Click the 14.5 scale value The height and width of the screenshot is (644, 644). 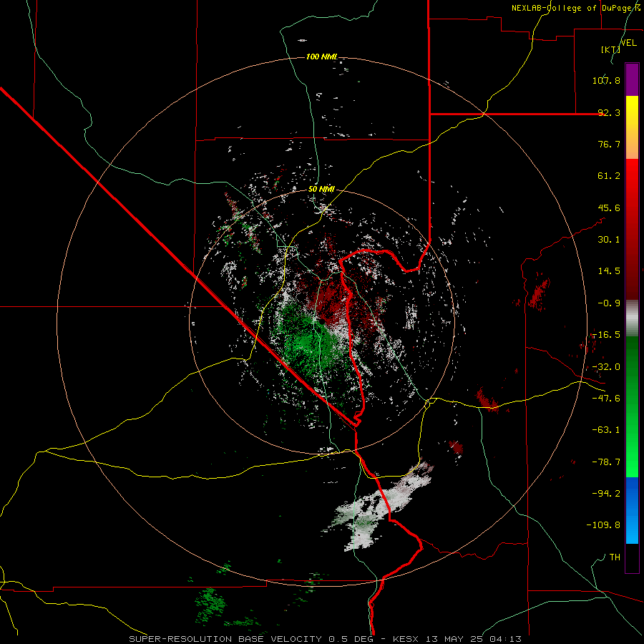609,271
